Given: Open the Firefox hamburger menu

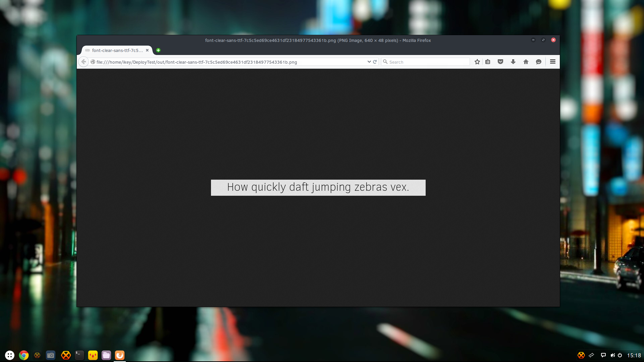Looking at the screenshot, I should [553, 62].
